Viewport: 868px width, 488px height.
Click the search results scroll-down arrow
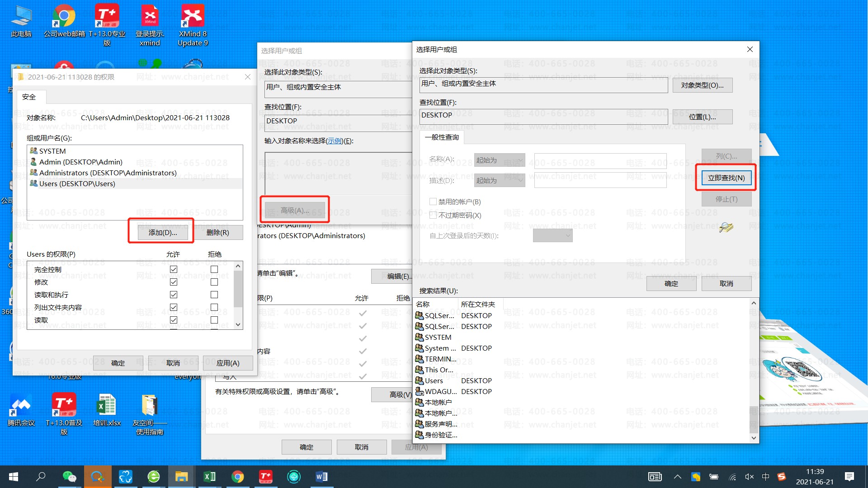[754, 437]
